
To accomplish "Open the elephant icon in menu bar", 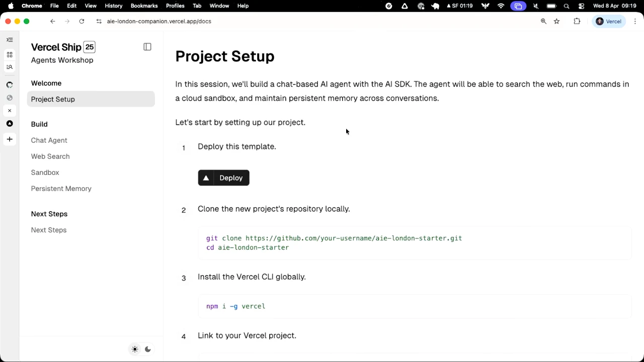I will click(x=436, y=6).
